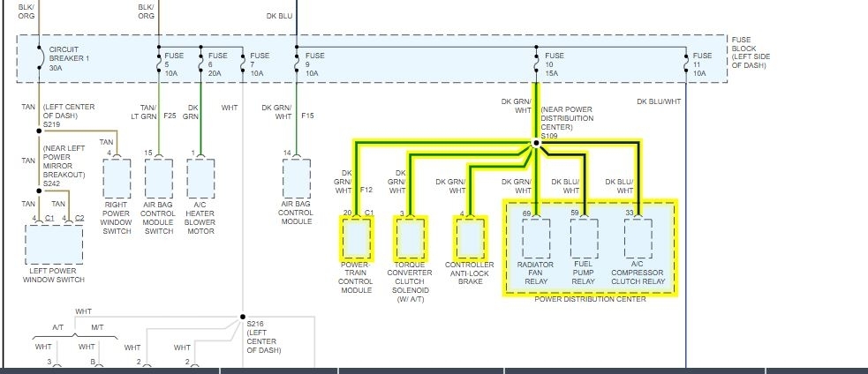
Task: Click the Fuel Pump Relay box
Action: tap(584, 238)
